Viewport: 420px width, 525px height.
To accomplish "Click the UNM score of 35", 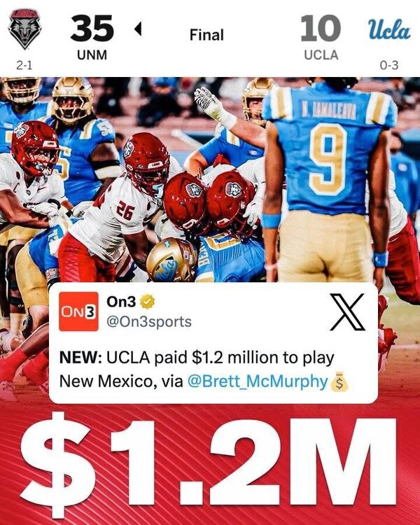I will (x=92, y=29).
